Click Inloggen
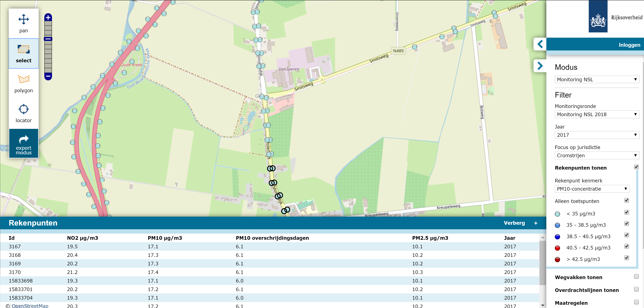644x308 pixels. coord(629,45)
